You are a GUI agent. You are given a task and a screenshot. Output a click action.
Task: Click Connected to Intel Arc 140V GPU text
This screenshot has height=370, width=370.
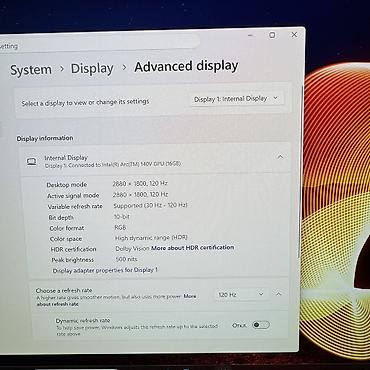[x=113, y=164]
